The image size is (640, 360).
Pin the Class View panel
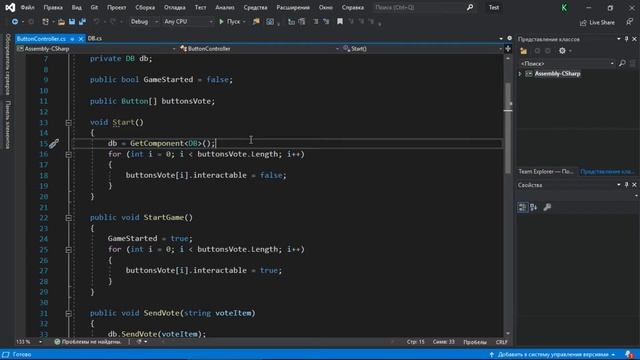coord(627,39)
